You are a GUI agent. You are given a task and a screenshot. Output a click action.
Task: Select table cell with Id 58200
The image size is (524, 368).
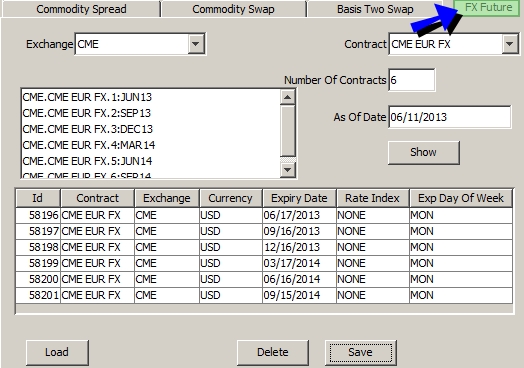(x=38, y=279)
